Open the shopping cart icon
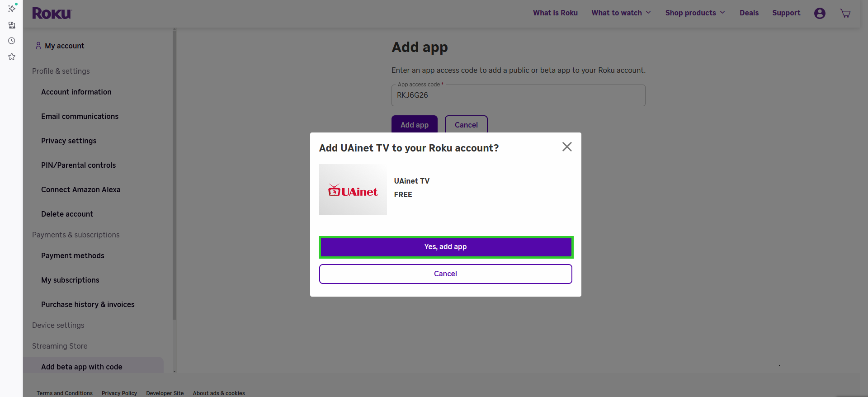This screenshot has width=868, height=397. (x=845, y=13)
